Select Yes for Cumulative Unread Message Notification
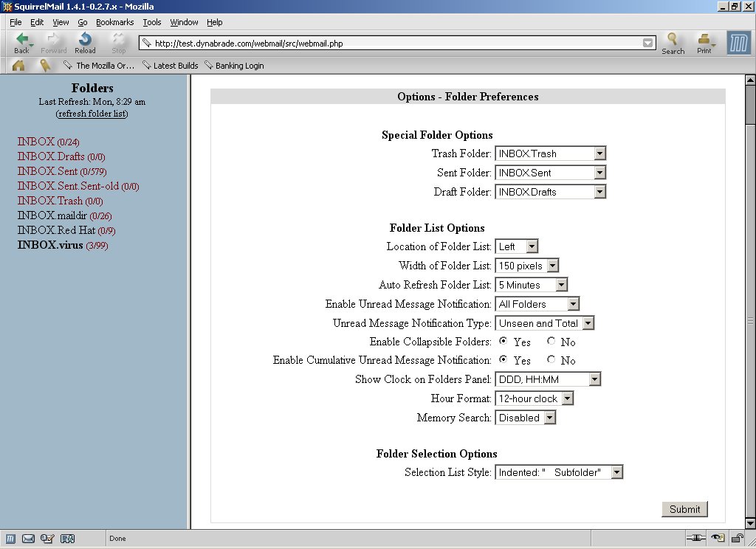756x549 pixels. (x=504, y=359)
